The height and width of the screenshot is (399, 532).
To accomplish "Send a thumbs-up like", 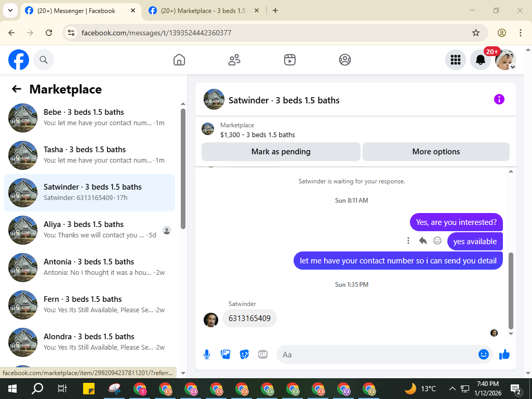I will point(504,354).
